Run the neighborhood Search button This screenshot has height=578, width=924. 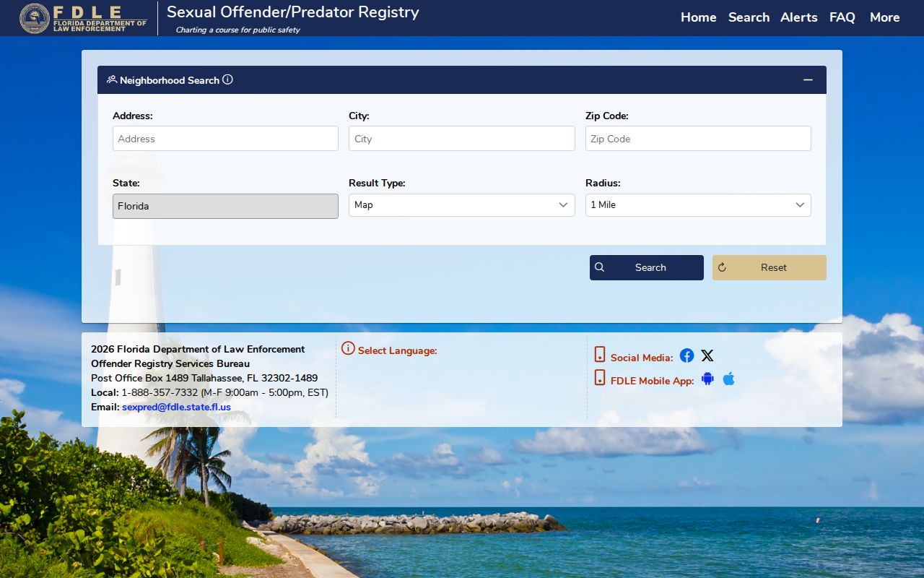coord(647,267)
